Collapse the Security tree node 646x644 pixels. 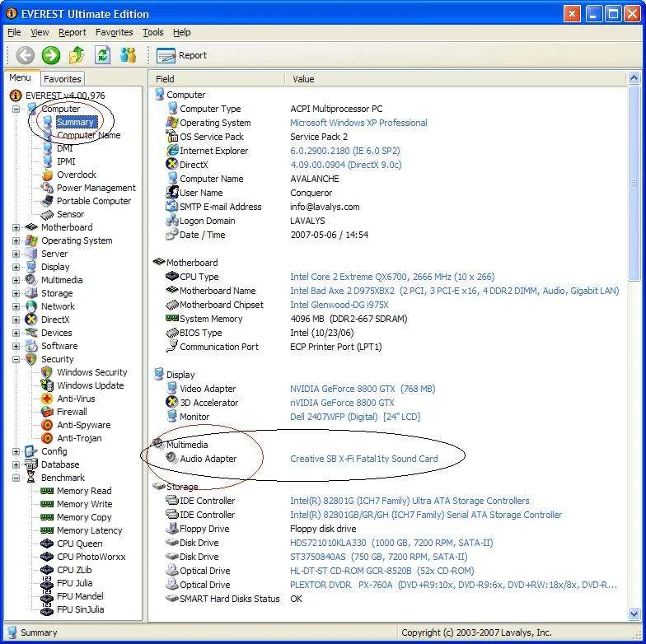tap(16, 359)
